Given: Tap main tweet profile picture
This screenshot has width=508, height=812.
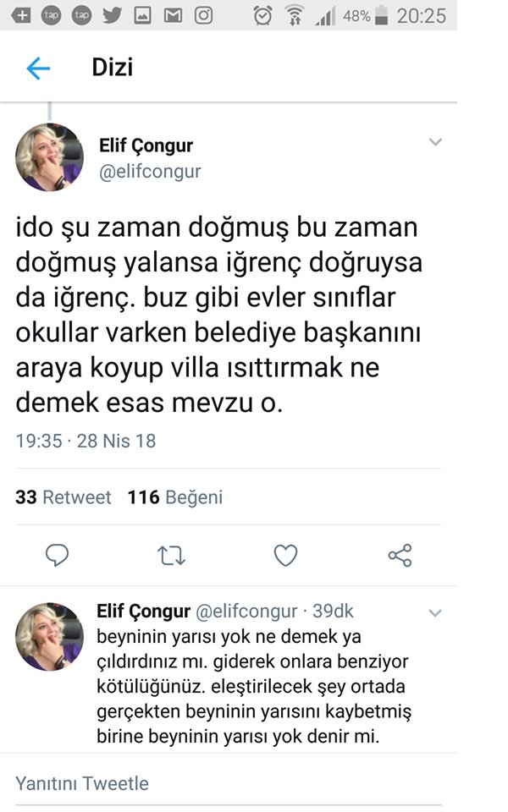Looking at the screenshot, I should 50,157.
